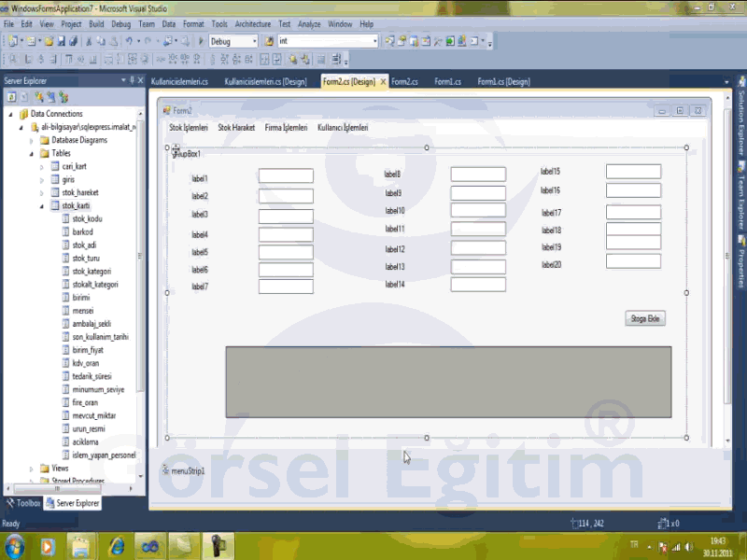Image resolution: width=747 pixels, height=560 pixels.
Task: Center the selection horizontally on the form
Action: [264, 60]
